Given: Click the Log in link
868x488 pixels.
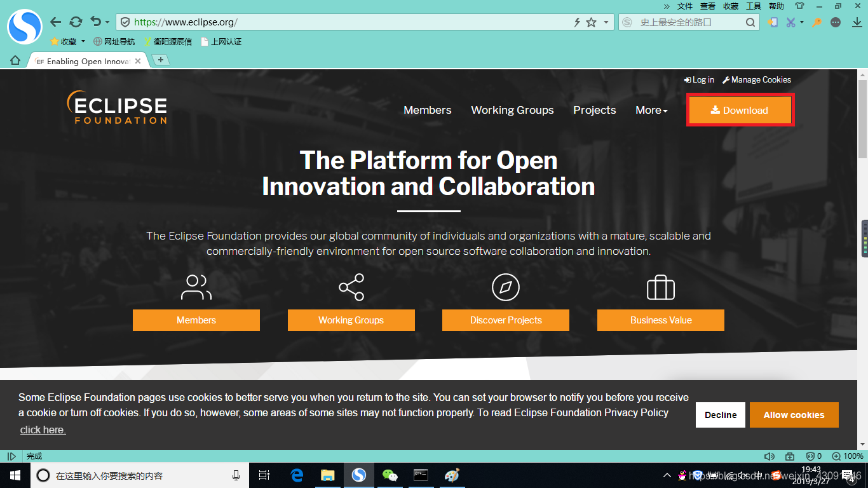Looking at the screenshot, I should (x=699, y=79).
